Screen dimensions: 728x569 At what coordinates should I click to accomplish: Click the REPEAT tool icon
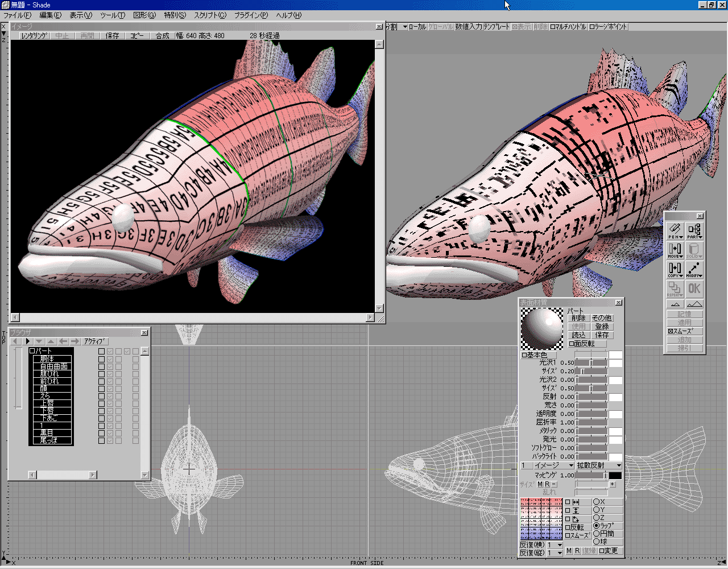[x=675, y=288]
